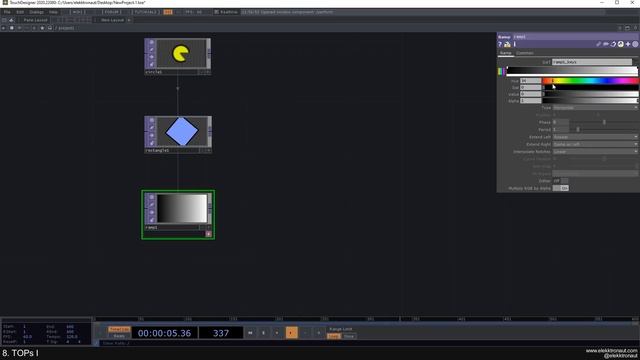This screenshot has height=360, width=640.
Task: Open Dialogs menu
Action: (x=36, y=12)
